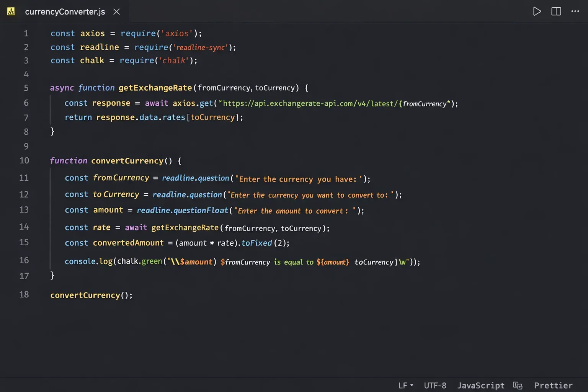Click the convertCurrency() call on line 18
Image resolution: width=588 pixels, height=392 pixels.
91,295
